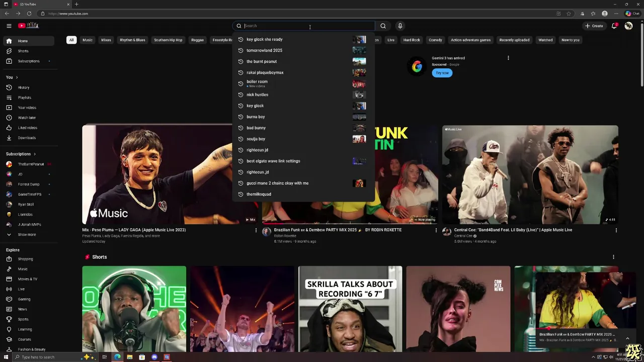Viewport: 644px width, 362px height.
Task: Select the Recently uploaded chip
Action: coord(514,40)
